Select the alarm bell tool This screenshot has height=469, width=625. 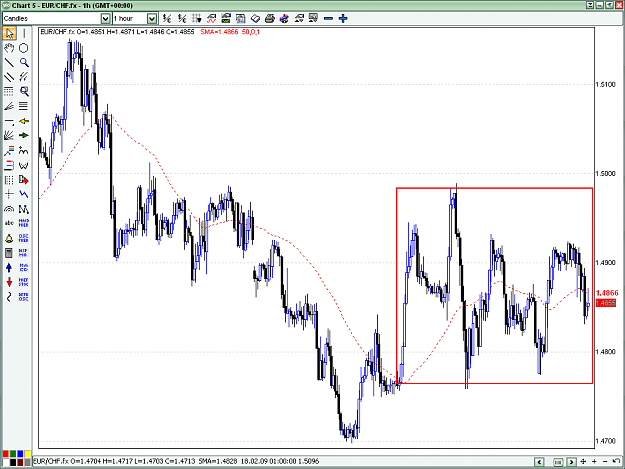coord(9,238)
